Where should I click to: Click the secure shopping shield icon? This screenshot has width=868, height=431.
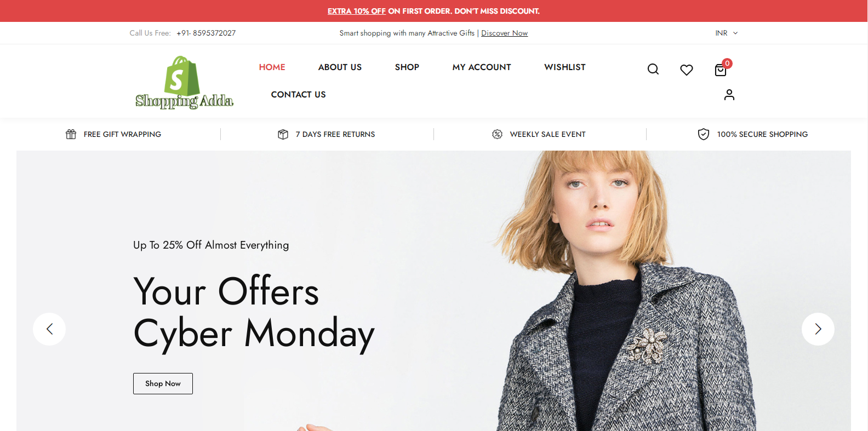coord(704,134)
